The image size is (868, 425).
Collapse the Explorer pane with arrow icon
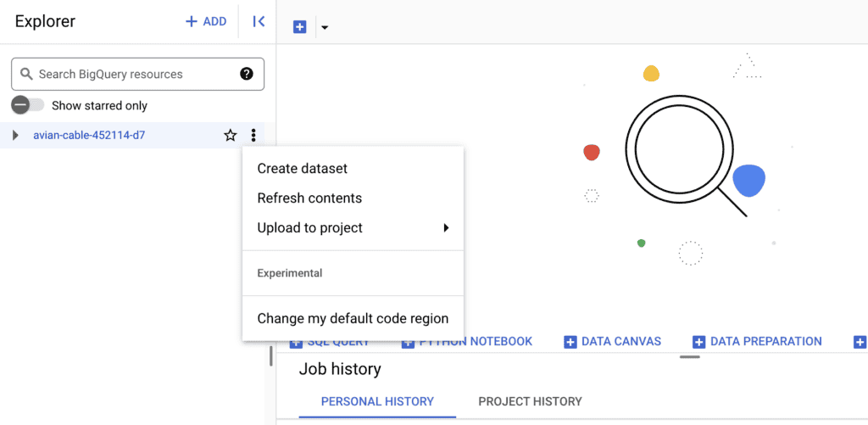(258, 21)
